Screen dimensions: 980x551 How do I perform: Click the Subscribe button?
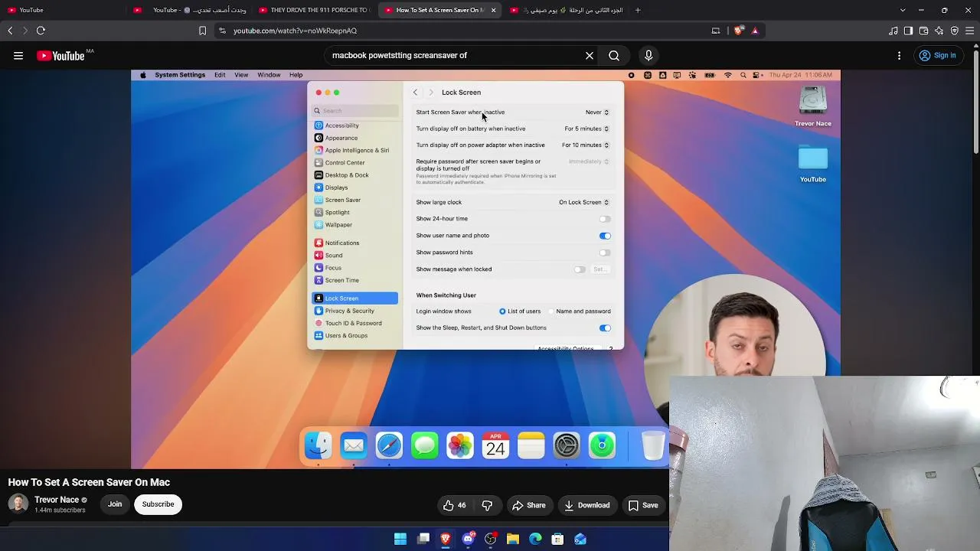click(x=158, y=504)
